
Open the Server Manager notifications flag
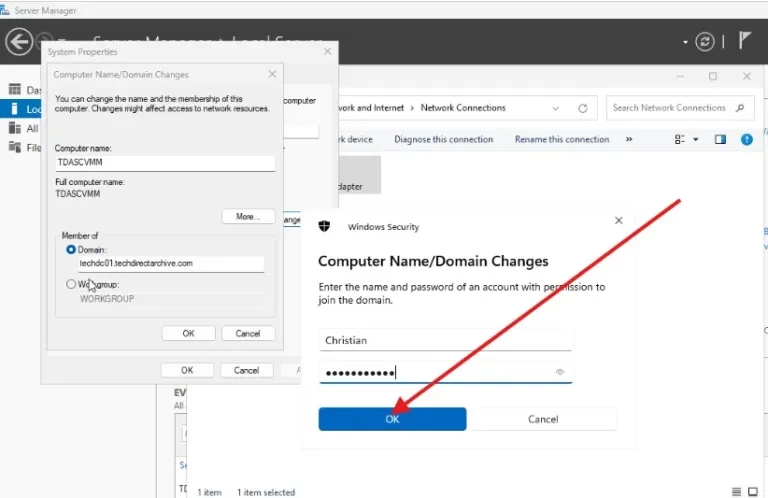pos(745,40)
